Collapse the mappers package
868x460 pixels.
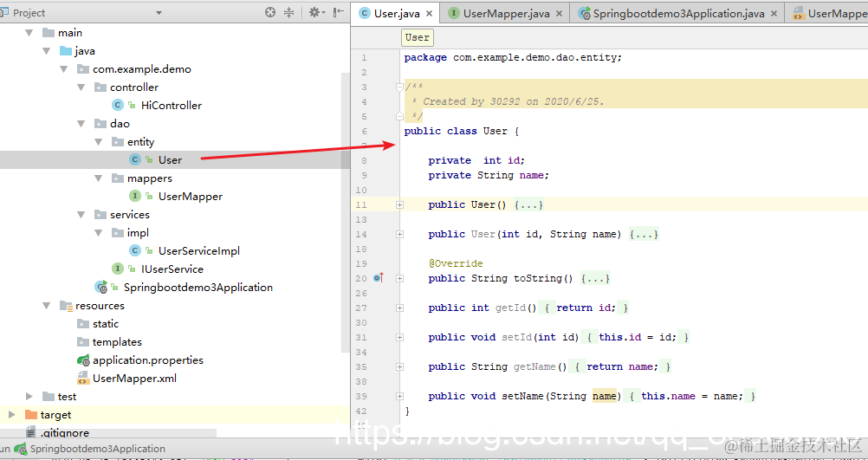(x=99, y=178)
